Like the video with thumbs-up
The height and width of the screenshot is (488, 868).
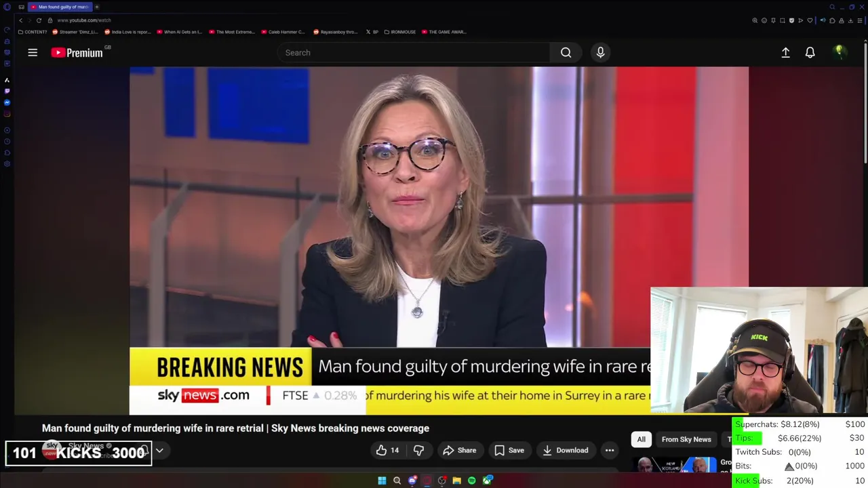[x=387, y=450]
